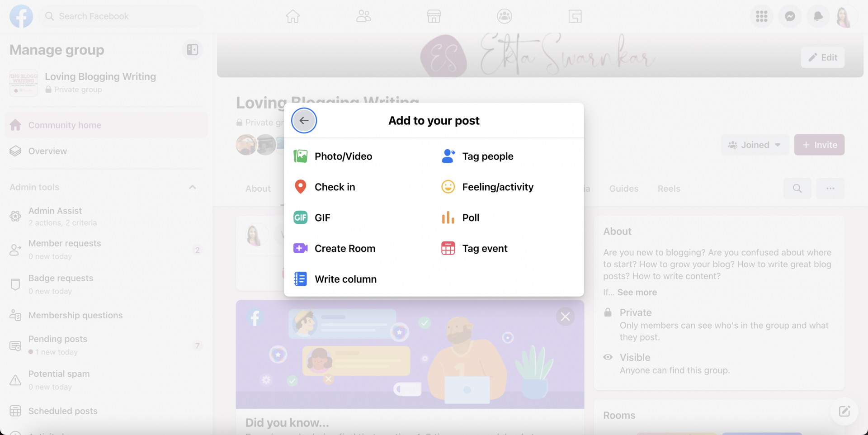Viewport: 868px width, 435px height.
Task: Select Create Room
Action: point(345,248)
